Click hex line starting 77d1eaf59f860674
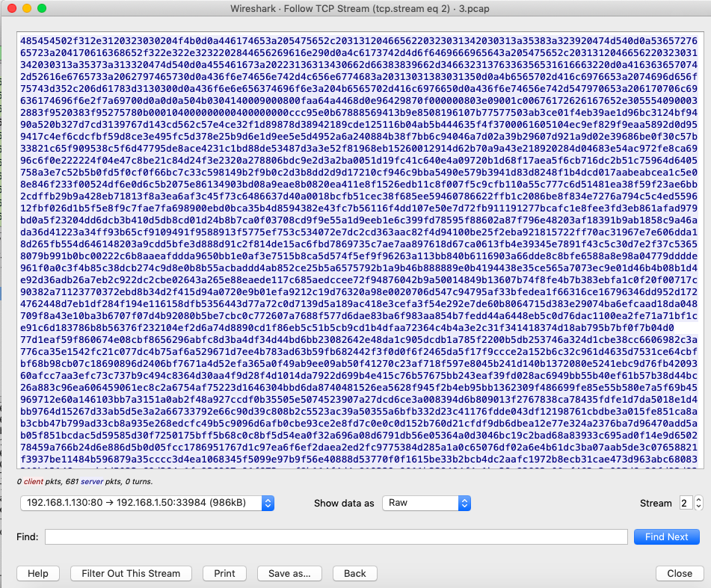The height and width of the screenshot is (588, 711). (x=359, y=339)
